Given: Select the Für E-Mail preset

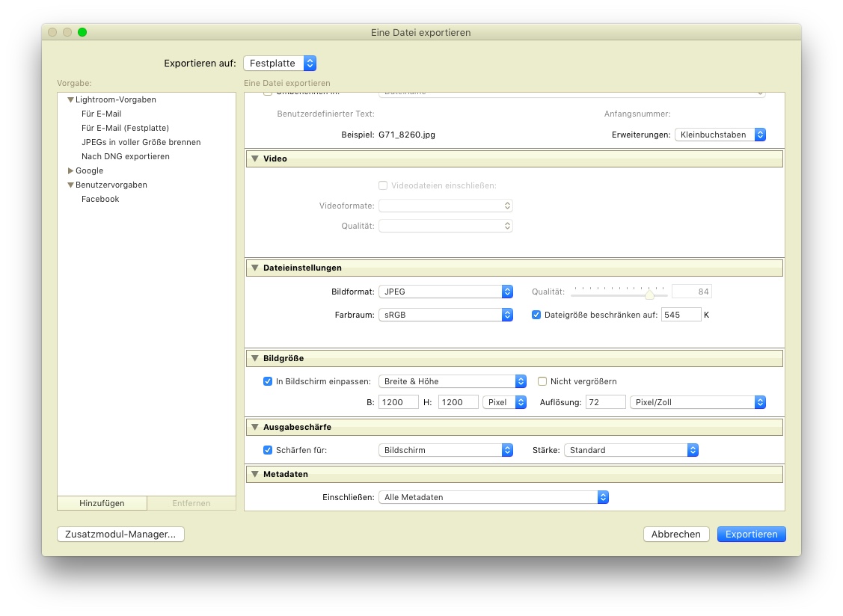Looking at the screenshot, I should click(101, 114).
